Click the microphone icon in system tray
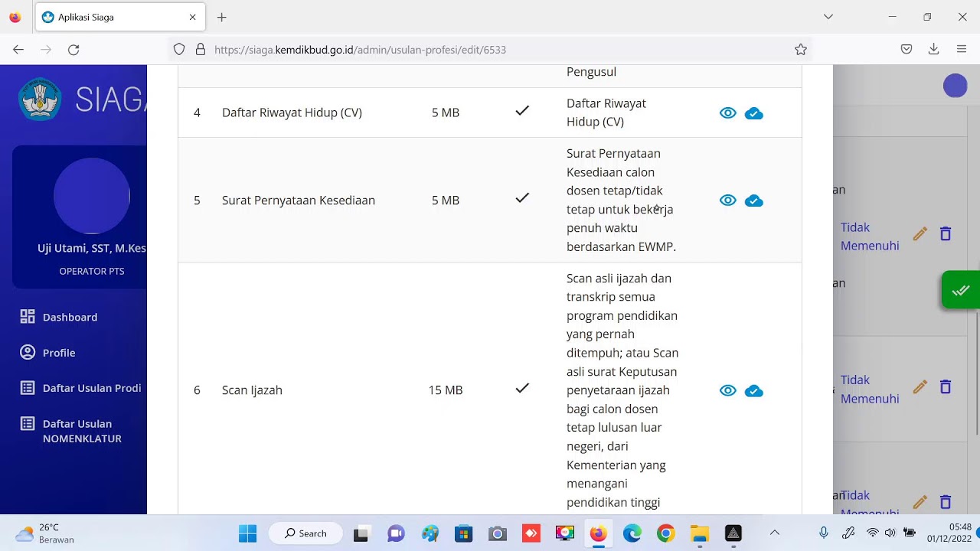 pos(824,533)
